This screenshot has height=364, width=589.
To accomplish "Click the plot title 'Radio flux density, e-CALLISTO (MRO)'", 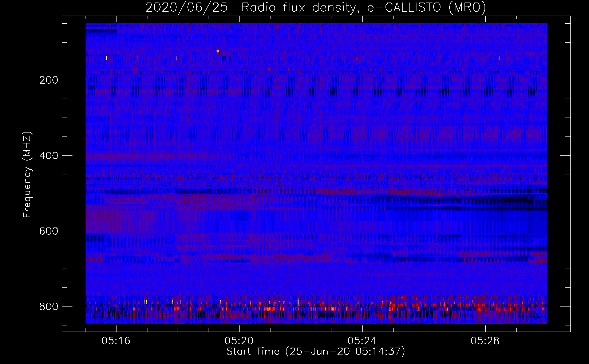I will pyautogui.click(x=364, y=7).
